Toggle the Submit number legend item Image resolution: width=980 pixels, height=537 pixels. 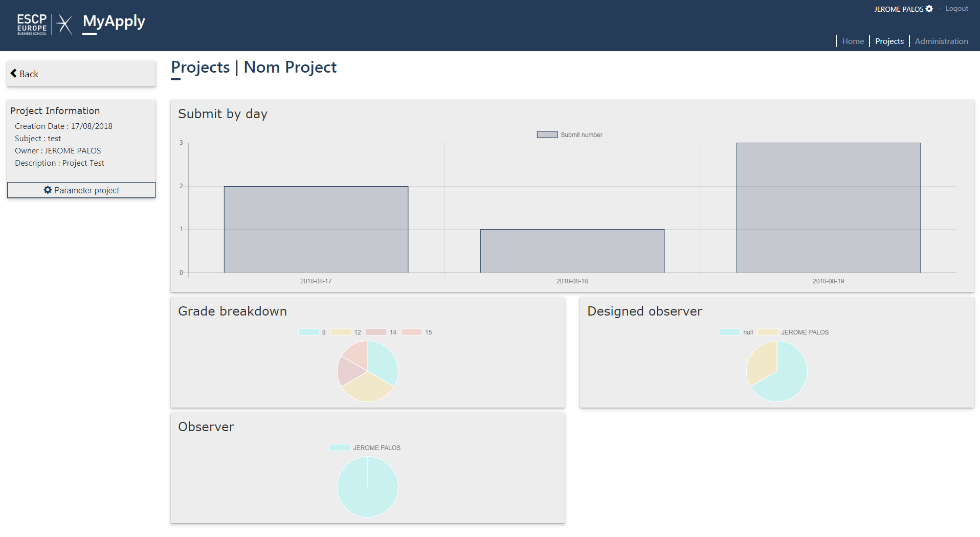point(569,135)
